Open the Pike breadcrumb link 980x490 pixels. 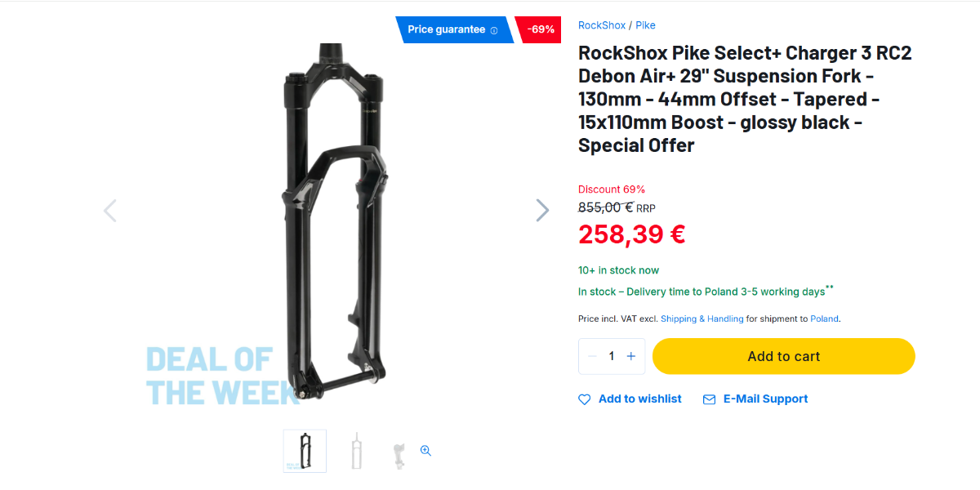click(646, 25)
